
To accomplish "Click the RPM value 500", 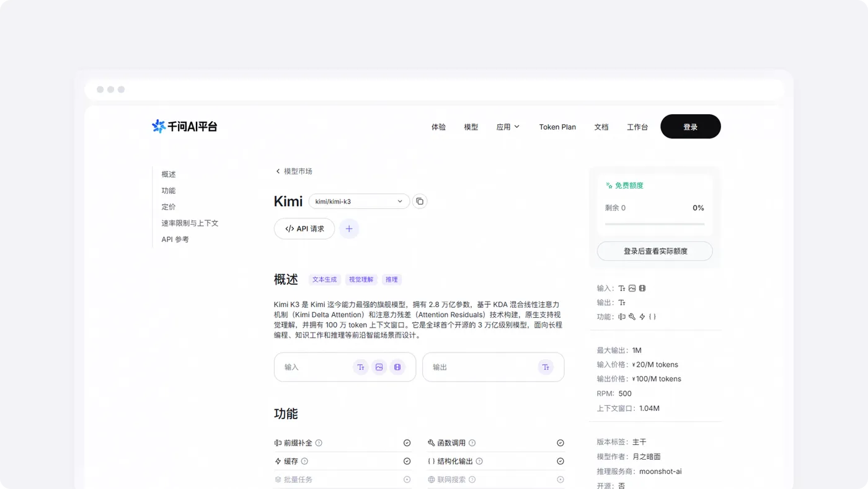I will (625, 393).
